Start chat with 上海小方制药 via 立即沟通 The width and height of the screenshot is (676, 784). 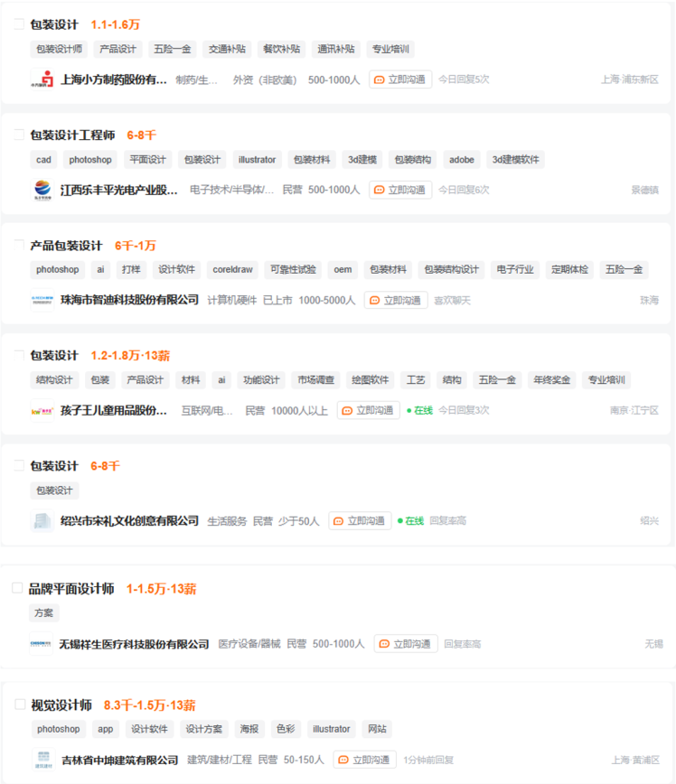coord(400,79)
